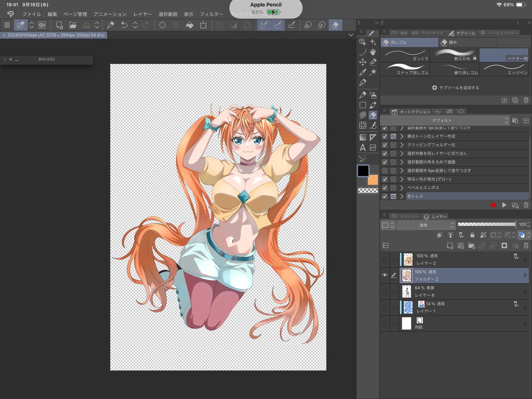Select the hand (move view) tool
Viewport: 532px width, 399px height.
[373, 52]
